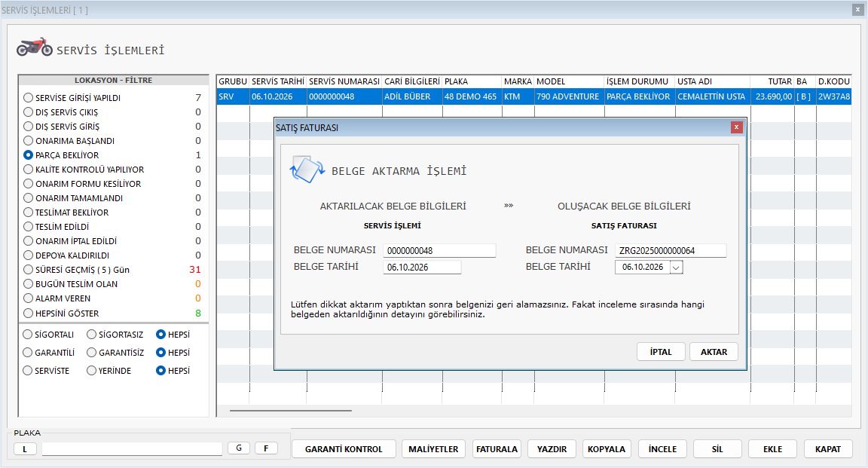Viewport: 868px width, 468px height.
Task: Choose GARANTİSİZ radio option
Action: 92,352
